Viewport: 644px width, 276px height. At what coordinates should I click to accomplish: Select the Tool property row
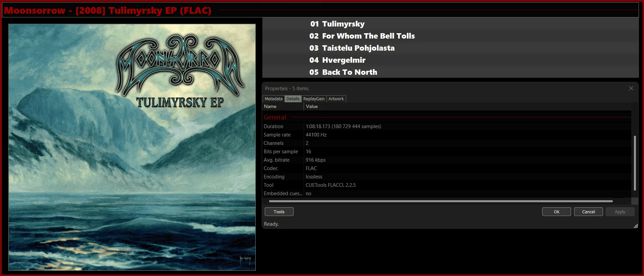[446, 185]
